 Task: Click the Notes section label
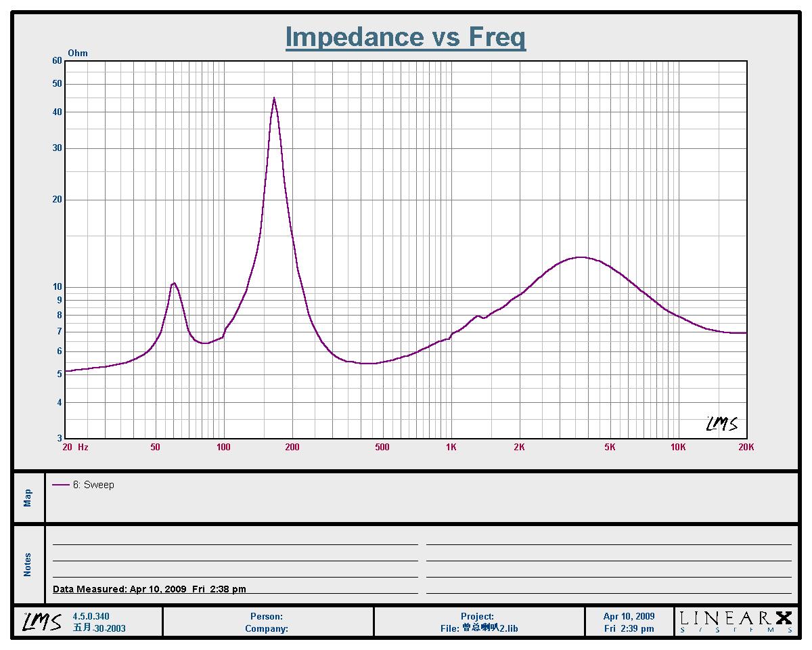coord(28,565)
